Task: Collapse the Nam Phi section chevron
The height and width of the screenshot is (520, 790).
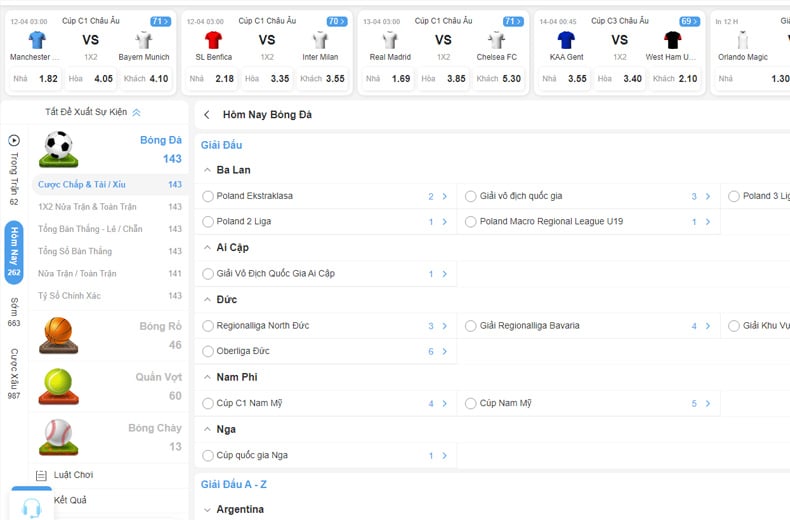Action: (x=205, y=377)
